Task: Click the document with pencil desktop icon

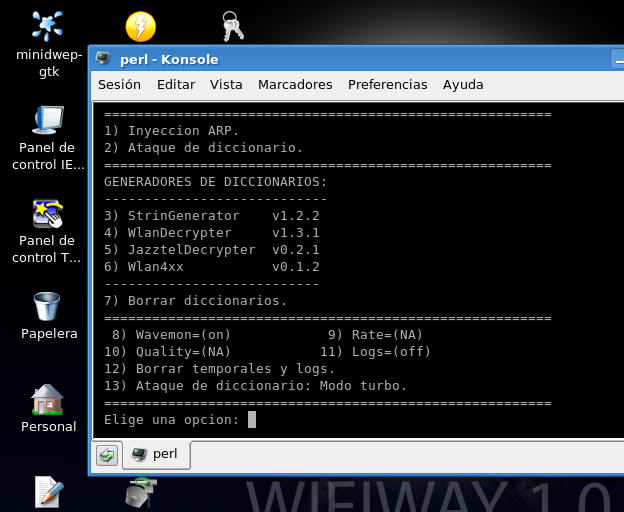Action: 48,491
